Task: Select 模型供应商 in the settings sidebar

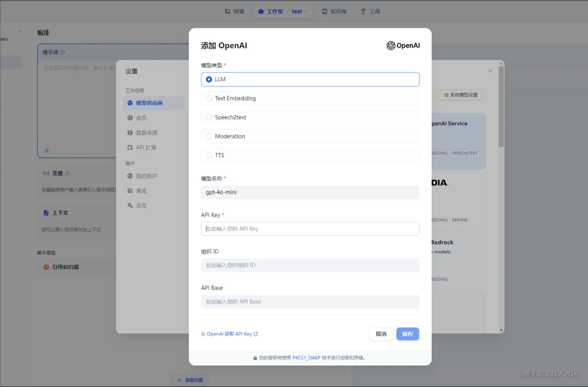Action: click(x=154, y=103)
